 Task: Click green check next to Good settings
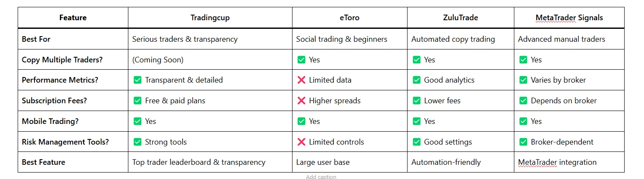pos(417,142)
